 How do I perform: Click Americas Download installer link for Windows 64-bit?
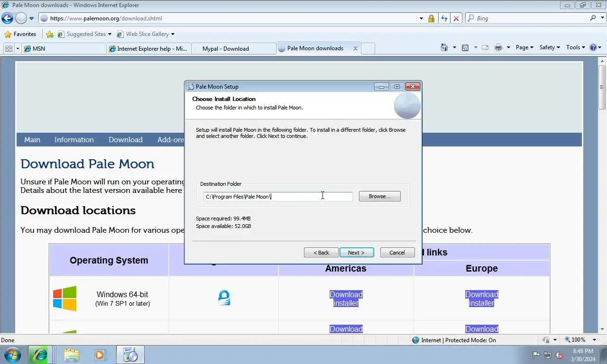[346, 299]
